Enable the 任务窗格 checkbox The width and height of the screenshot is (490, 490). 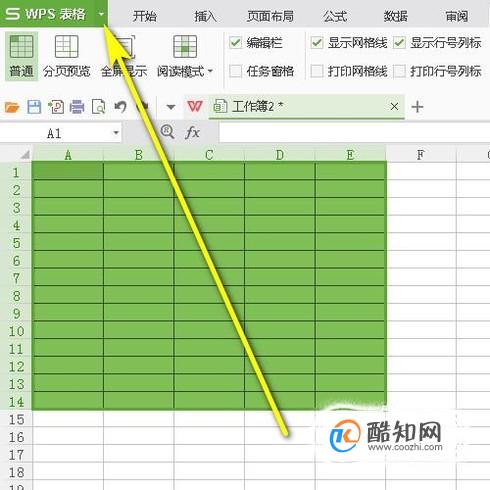click(x=235, y=71)
